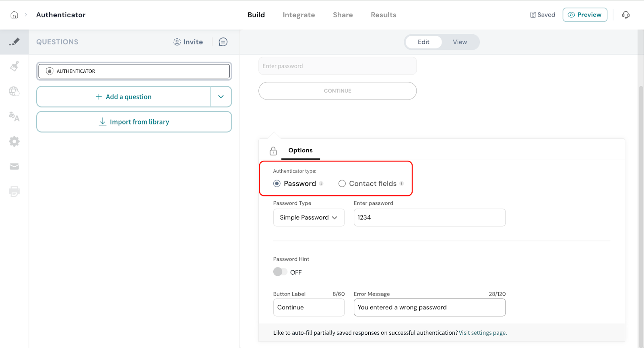This screenshot has height=348, width=644.
Task: Open the design paintbrush sidebar icon
Action: pyautogui.click(x=14, y=66)
